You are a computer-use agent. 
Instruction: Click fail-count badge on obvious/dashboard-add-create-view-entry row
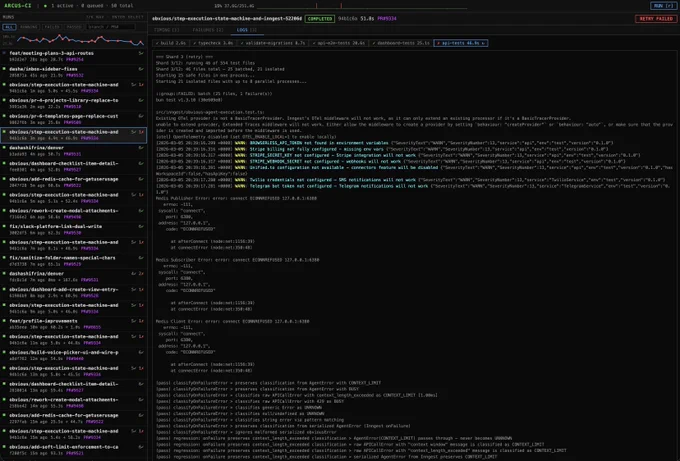141,289
